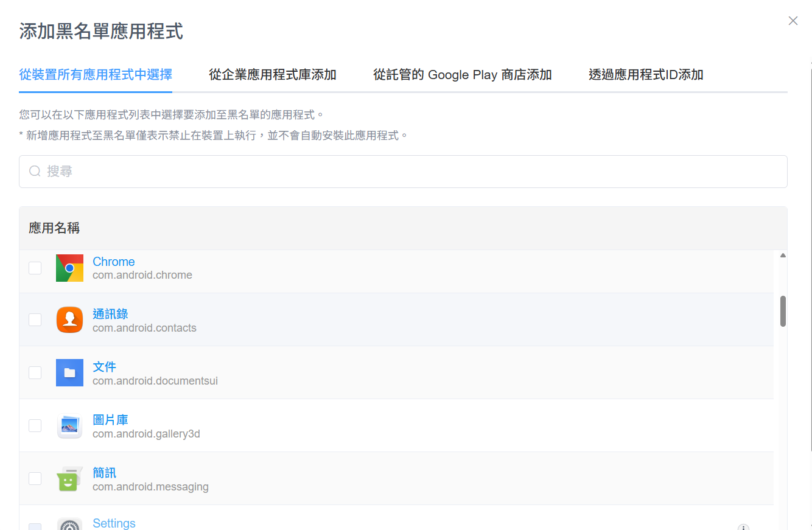
Task: Focus the 搜尋 search input field
Action: pos(403,171)
